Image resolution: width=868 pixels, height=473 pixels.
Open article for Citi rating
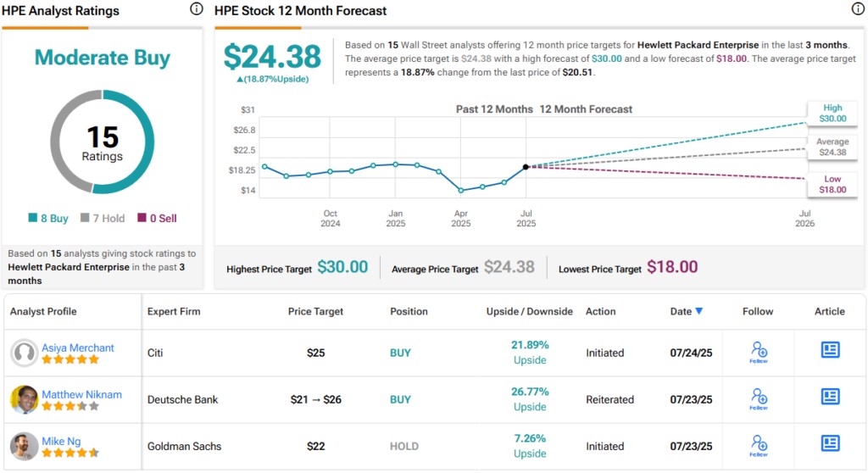pos(830,350)
